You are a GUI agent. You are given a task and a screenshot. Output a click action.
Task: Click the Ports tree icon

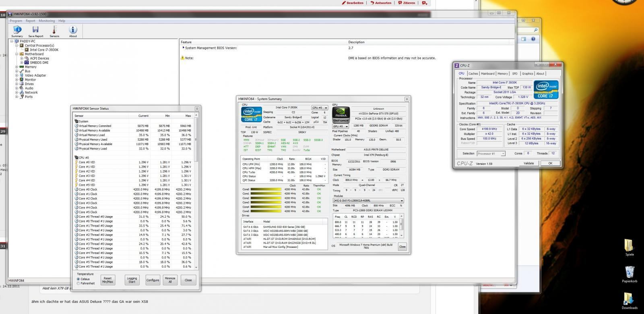(x=22, y=97)
